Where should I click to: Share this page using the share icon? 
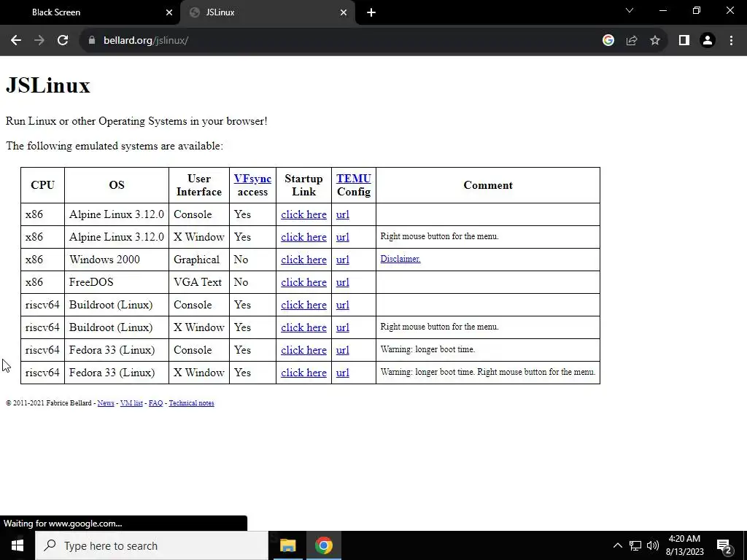(632, 41)
